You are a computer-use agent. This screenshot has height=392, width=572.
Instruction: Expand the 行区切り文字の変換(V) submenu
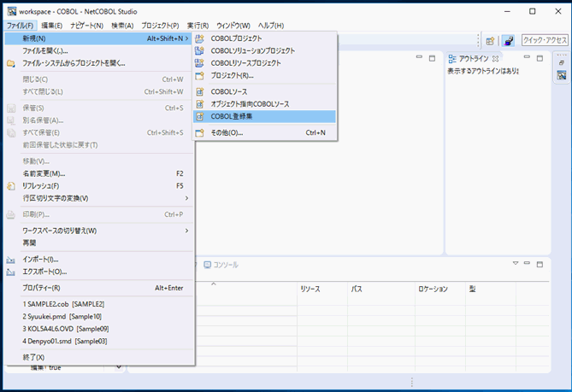(x=186, y=198)
